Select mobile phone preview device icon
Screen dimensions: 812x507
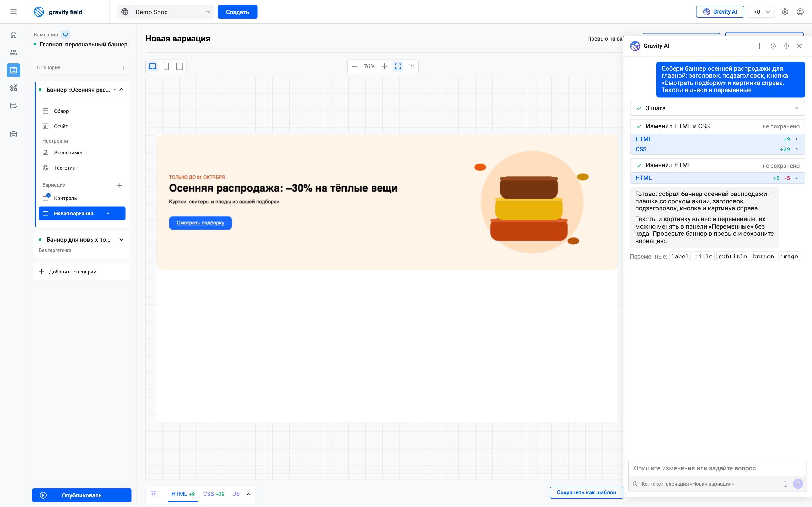coord(166,66)
